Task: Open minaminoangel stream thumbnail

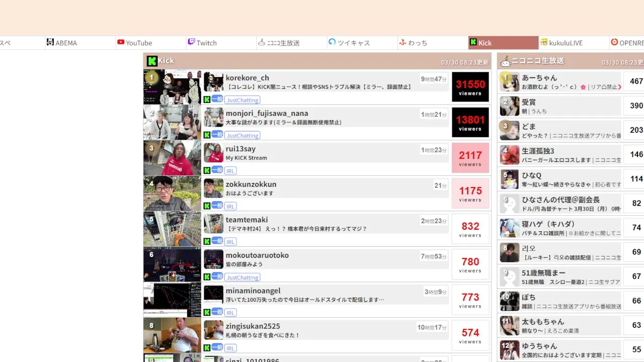Action: tap(172, 300)
